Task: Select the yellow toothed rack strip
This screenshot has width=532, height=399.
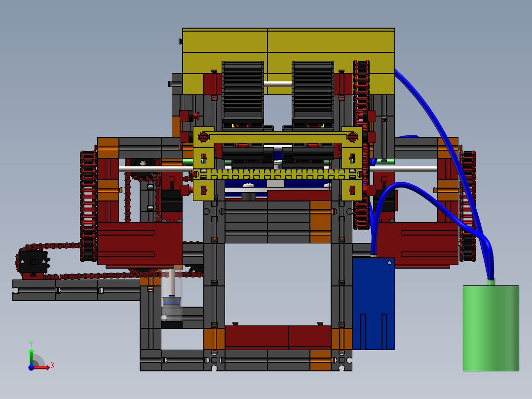Action: click(277, 174)
